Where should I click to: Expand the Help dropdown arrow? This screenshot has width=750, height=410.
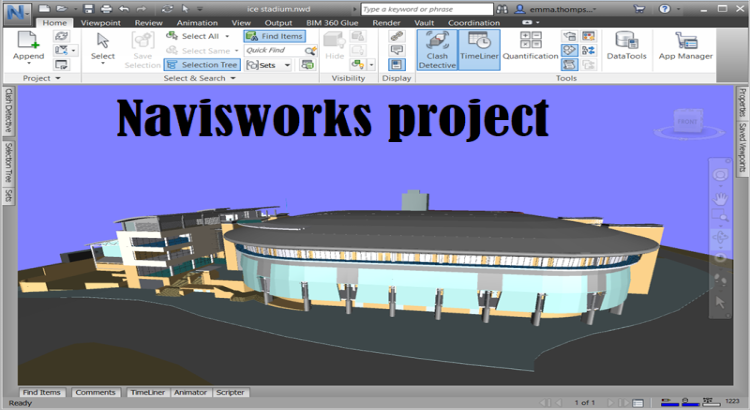pyautogui.click(x=678, y=9)
